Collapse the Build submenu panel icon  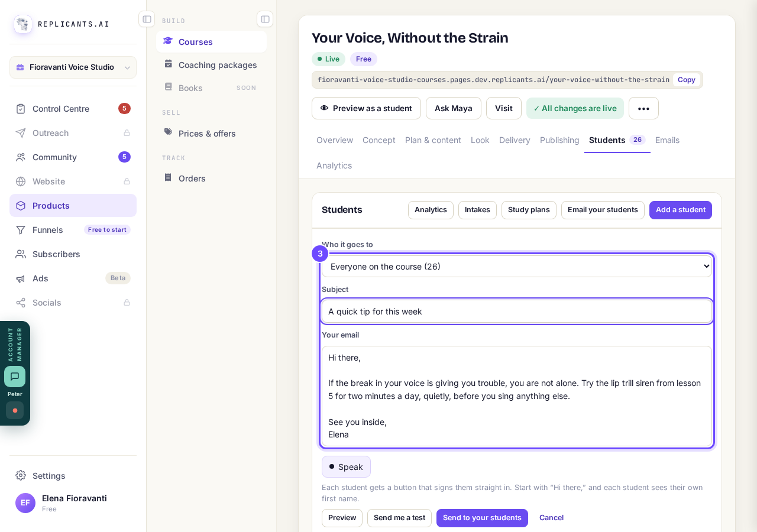click(x=265, y=19)
